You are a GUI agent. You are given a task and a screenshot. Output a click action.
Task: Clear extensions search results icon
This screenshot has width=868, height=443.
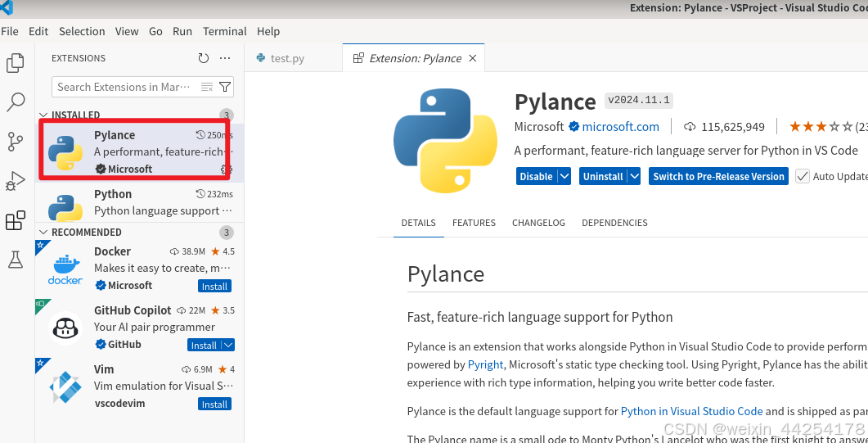(207, 87)
